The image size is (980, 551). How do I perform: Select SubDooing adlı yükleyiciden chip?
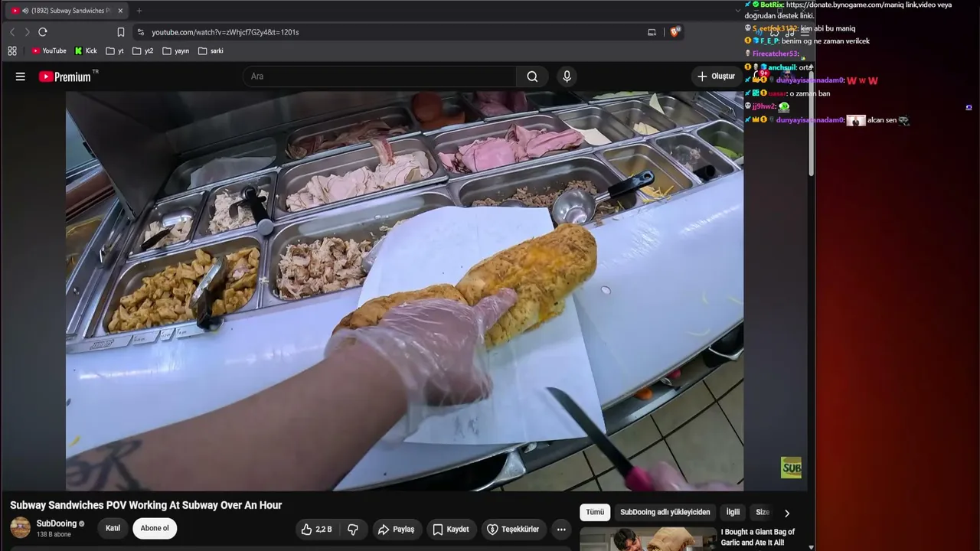[x=665, y=513]
